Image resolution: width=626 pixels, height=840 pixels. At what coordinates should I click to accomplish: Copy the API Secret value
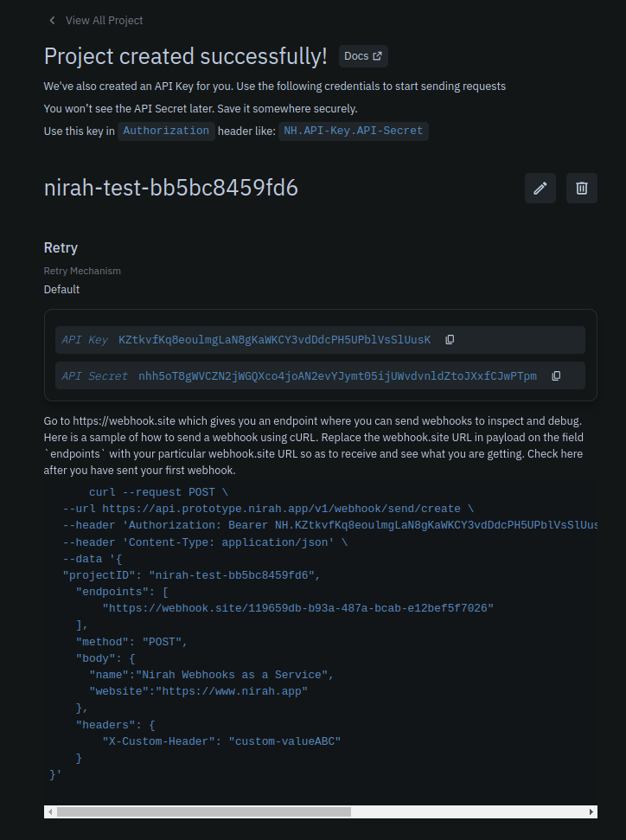[556, 375]
